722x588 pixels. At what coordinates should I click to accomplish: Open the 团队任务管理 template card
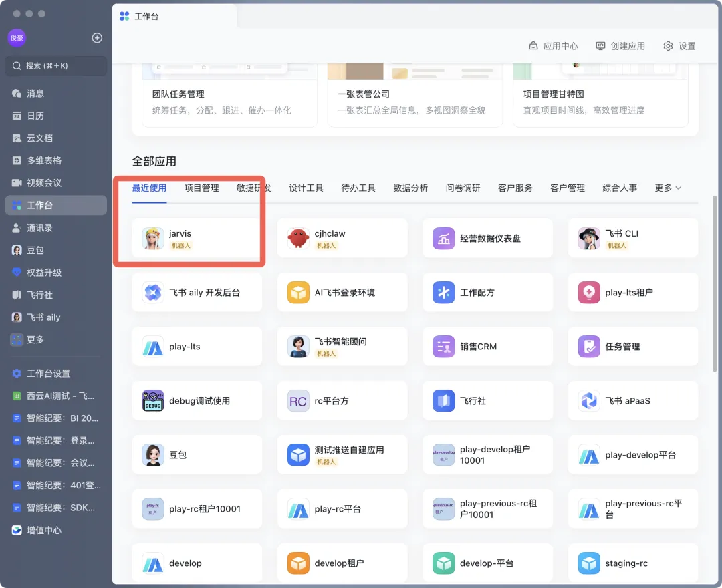click(229, 96)
